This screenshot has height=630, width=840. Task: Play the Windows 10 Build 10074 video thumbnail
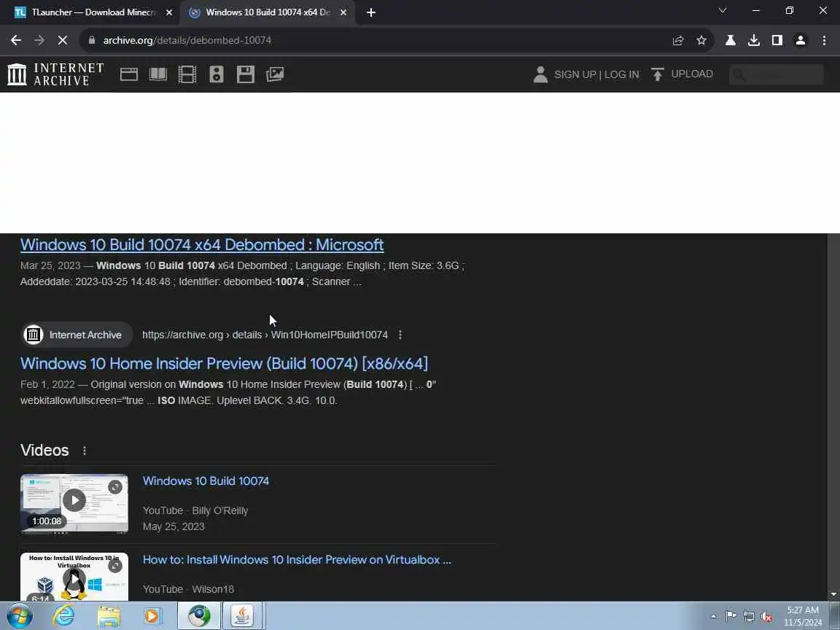click(x=74, y=503)
